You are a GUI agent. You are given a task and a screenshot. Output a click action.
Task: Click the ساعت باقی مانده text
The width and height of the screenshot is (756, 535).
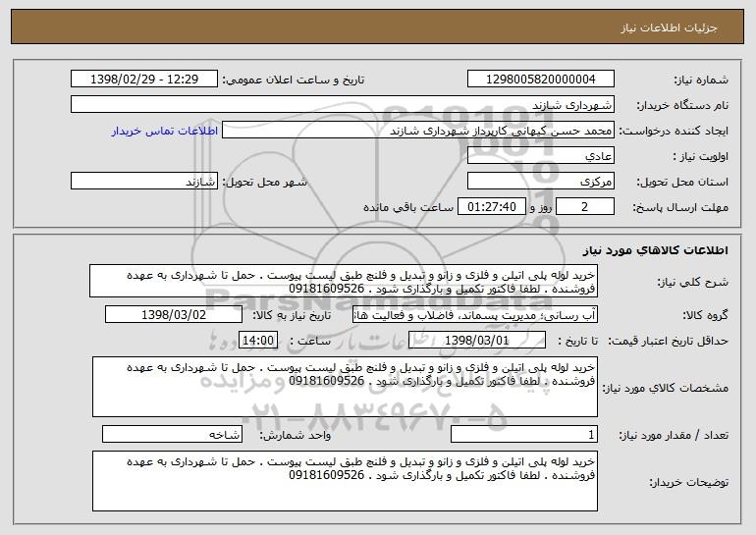point(408,207)
